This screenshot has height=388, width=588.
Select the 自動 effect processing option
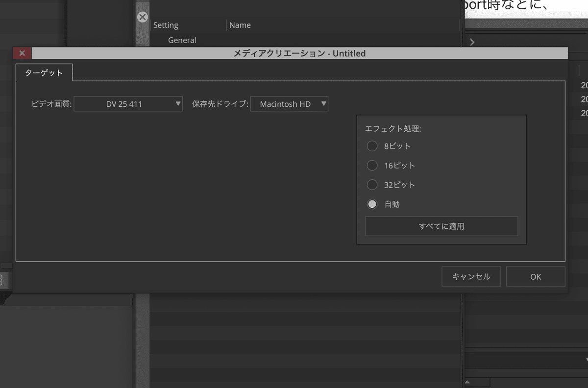[x=372, y=204]
